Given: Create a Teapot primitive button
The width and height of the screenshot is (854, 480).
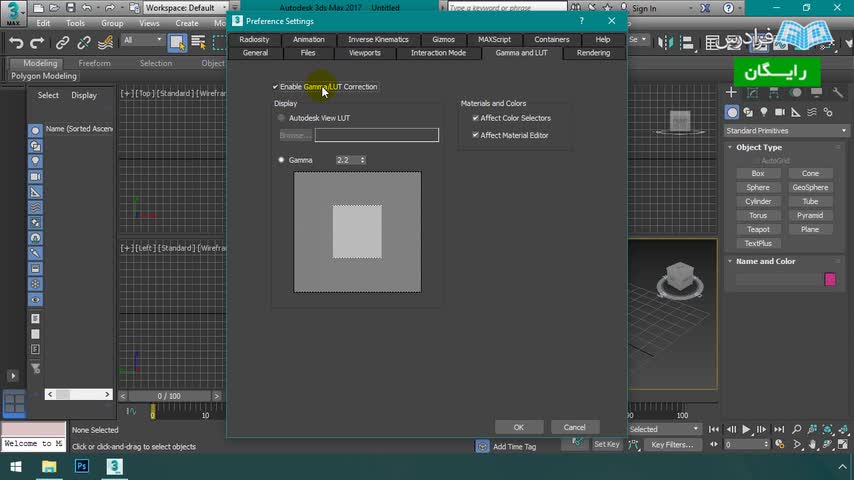Looking at the screenshot, I should 758,229.
